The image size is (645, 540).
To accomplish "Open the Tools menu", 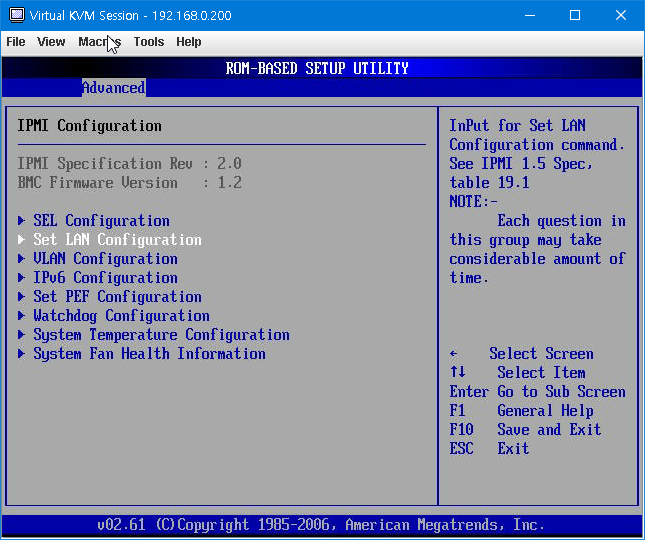I will [148, 42].
